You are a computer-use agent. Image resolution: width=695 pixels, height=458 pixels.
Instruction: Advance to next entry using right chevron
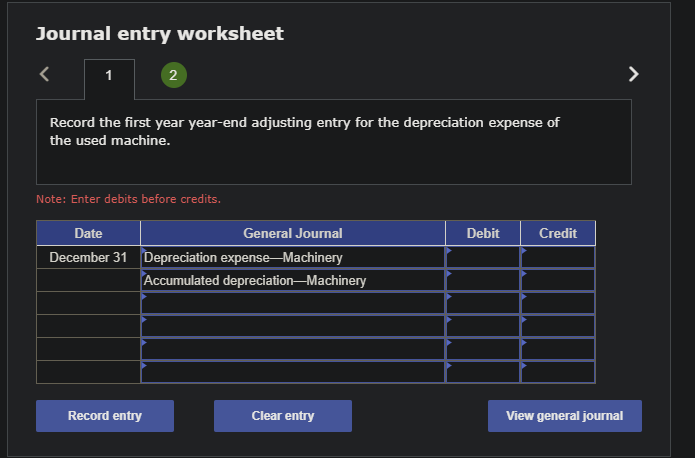634,74
